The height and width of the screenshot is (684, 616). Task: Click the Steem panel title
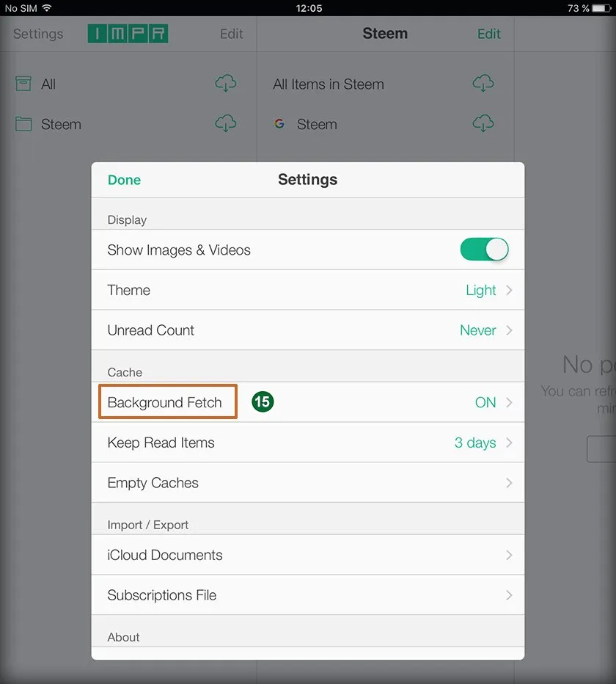tap(385, 33)
